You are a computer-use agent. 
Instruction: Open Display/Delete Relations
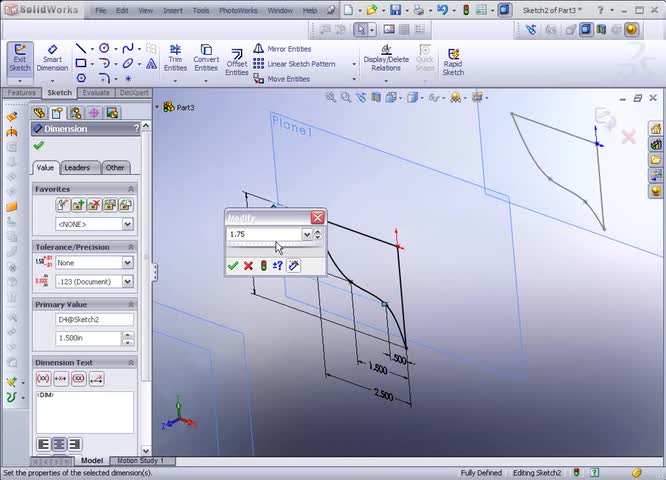386,59
